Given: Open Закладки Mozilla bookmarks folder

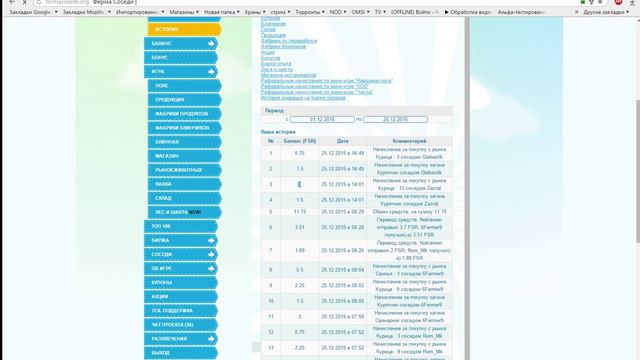Looking at the screenshot, I should [x=87, y=12].
